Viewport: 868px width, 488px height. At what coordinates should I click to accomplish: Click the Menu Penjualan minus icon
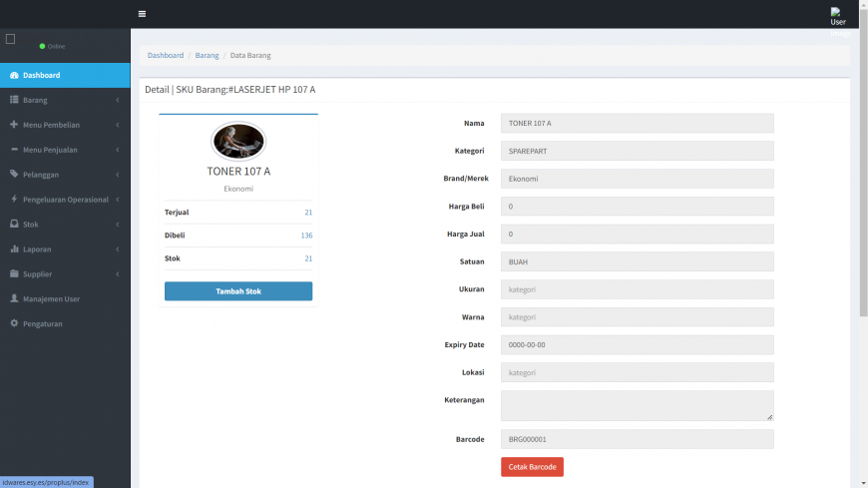click(14, 150)
